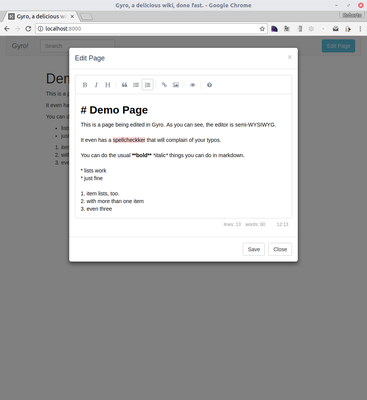This screenshot has height=400, width=367.
Task: Click the '**bold**' text in editor
Action: point(142,155)
